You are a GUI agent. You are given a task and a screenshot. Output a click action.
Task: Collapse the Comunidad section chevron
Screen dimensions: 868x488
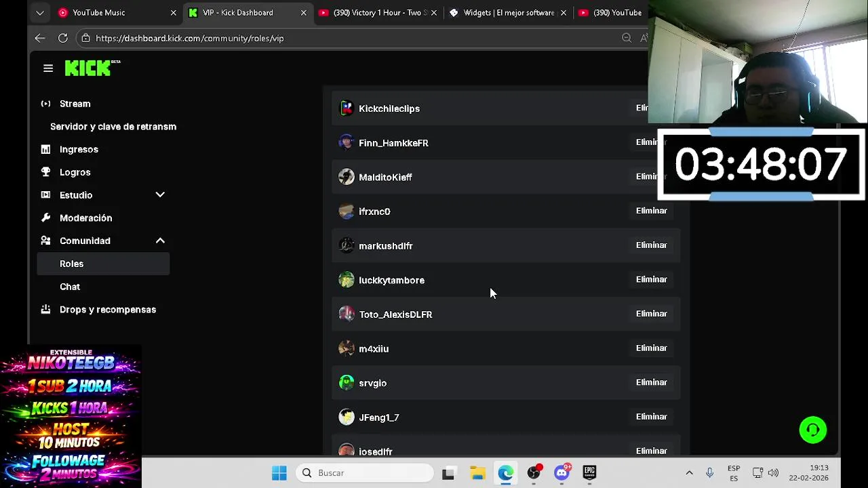[160, 241]
